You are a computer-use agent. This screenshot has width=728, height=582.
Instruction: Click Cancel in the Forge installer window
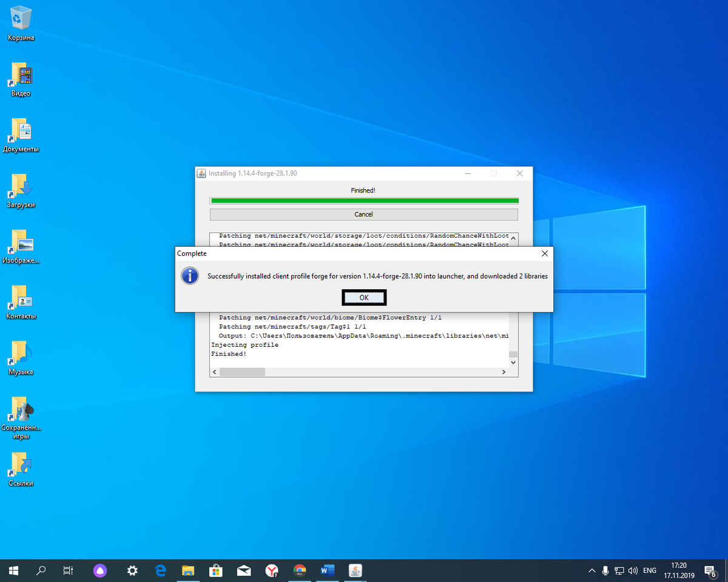coord(363,215)
